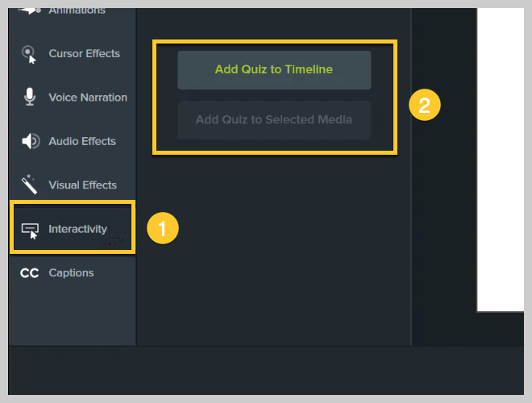Choose the Visual Effects magic wand icon

pos(30,185)
